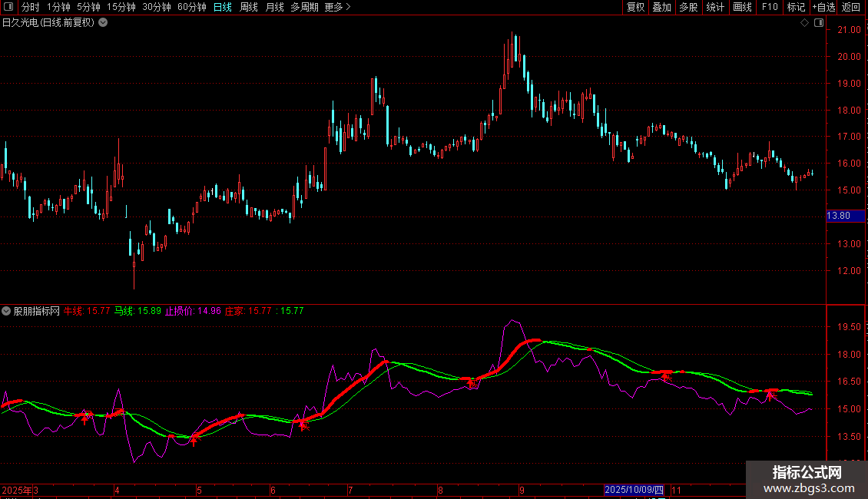The image size is (868, 499).
Task: Switch to 月线 monthly chart
Action: pyautogui.click(x=274, y=7)
